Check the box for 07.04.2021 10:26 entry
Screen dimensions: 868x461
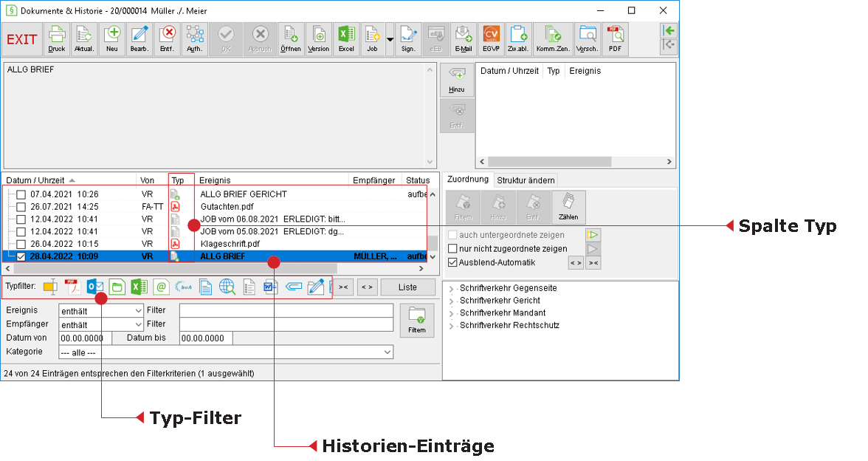point(21,194)
